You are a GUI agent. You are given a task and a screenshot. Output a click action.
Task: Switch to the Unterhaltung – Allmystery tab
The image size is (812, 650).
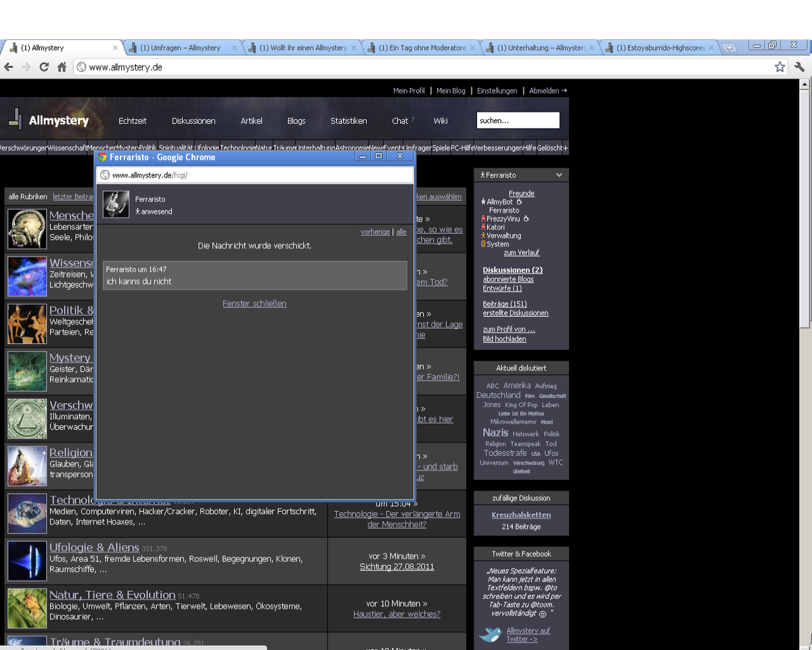click(541, 48)
